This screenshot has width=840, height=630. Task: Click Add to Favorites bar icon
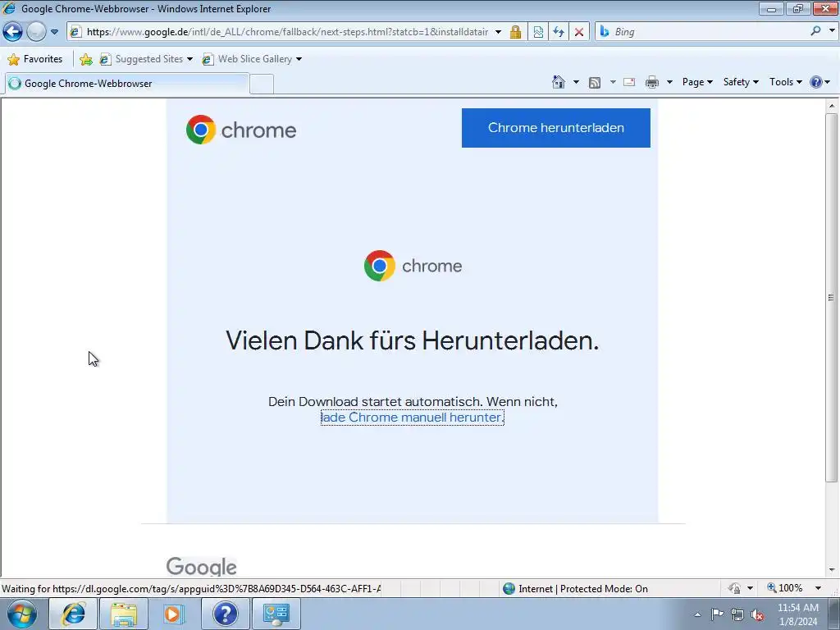pos(85,59)
